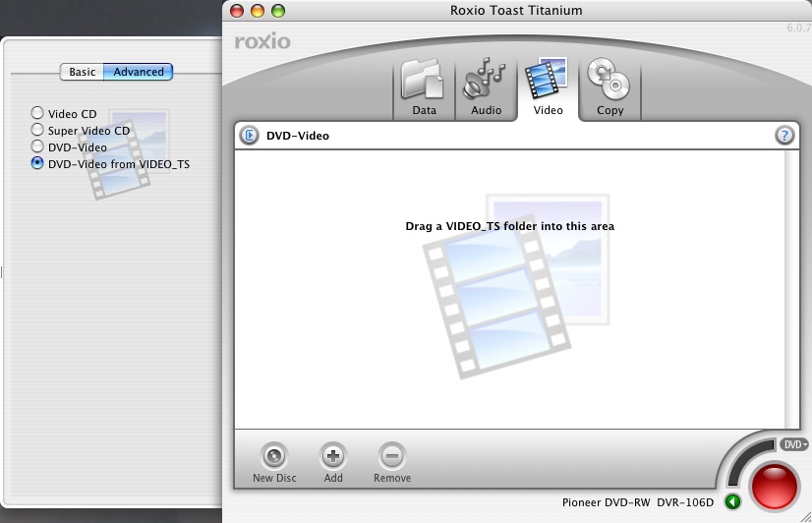Click the Pioneer DVD-RW DVR-106D label
812x523 pixels.
point(637,502)
